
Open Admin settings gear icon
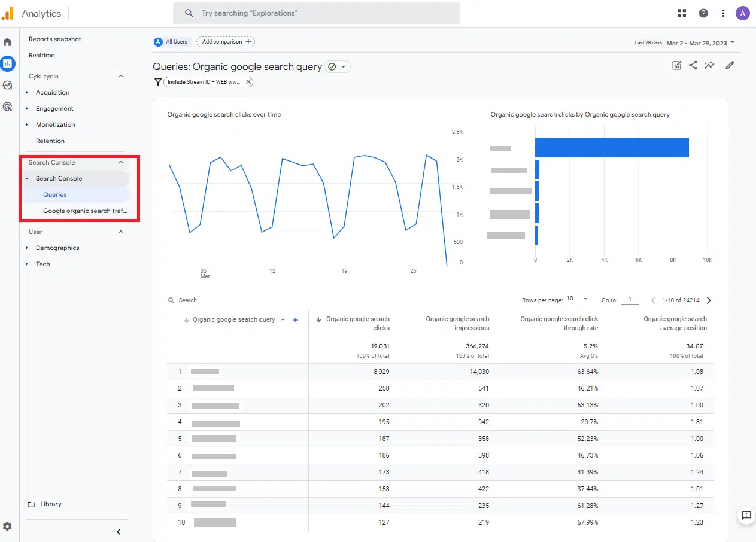click(7, 526)
